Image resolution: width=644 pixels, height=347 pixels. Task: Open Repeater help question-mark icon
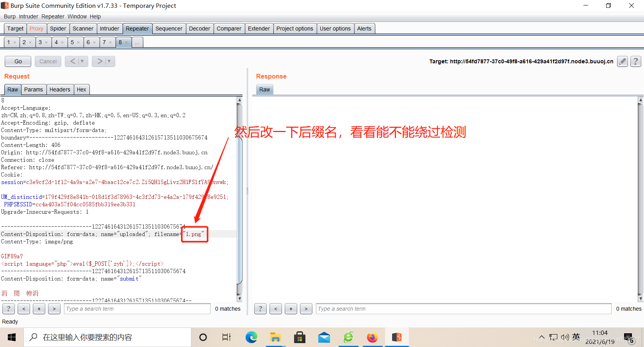tap(636, 61)
